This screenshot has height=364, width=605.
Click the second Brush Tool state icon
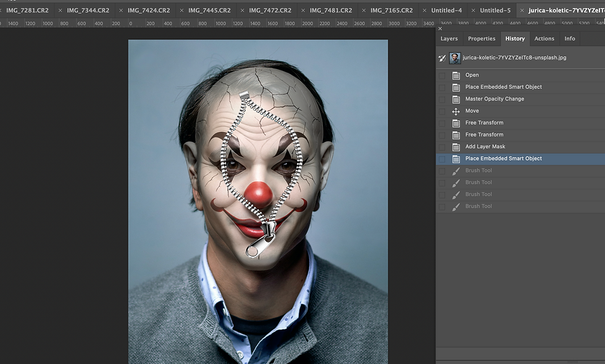456,183
